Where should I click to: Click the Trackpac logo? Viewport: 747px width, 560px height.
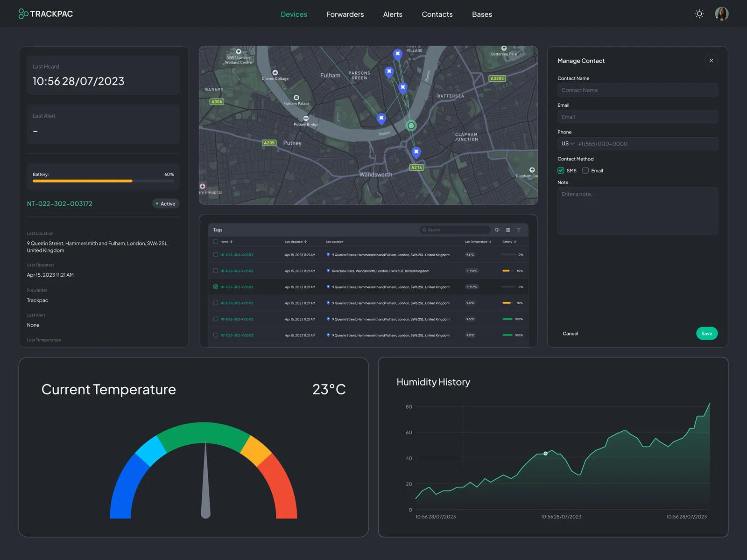[46, 14]
